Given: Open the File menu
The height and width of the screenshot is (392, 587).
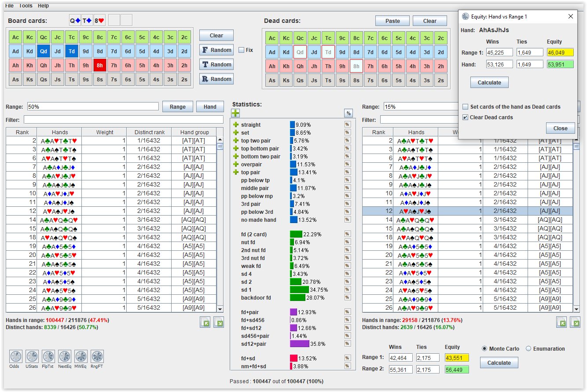Looking at the screenshot, I should (x=9, y=6).
